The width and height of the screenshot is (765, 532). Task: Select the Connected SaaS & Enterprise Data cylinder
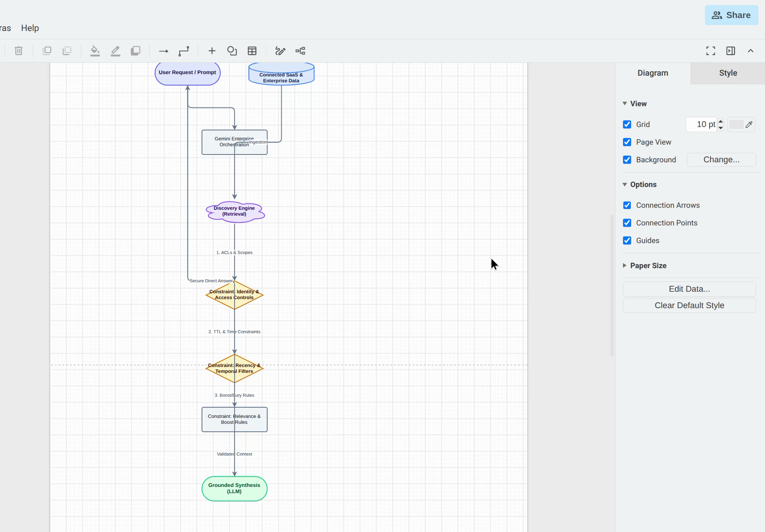pyautogui.click(x=281, y=74)
